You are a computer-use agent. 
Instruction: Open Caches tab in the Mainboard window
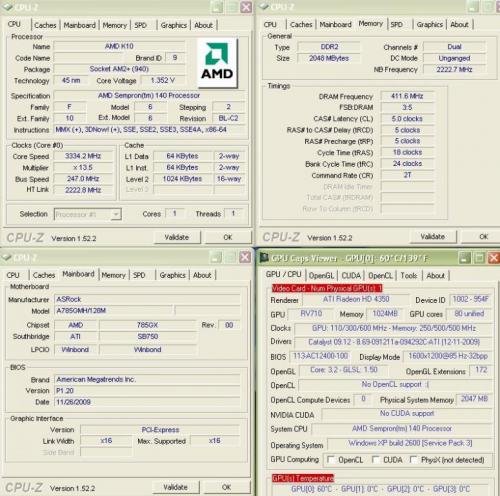coord(44,275)
